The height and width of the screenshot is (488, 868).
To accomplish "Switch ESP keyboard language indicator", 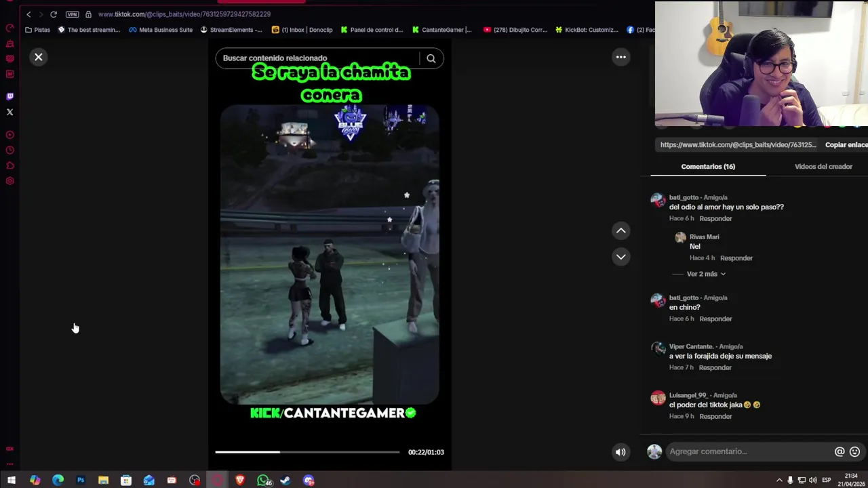I will [827, 481].
